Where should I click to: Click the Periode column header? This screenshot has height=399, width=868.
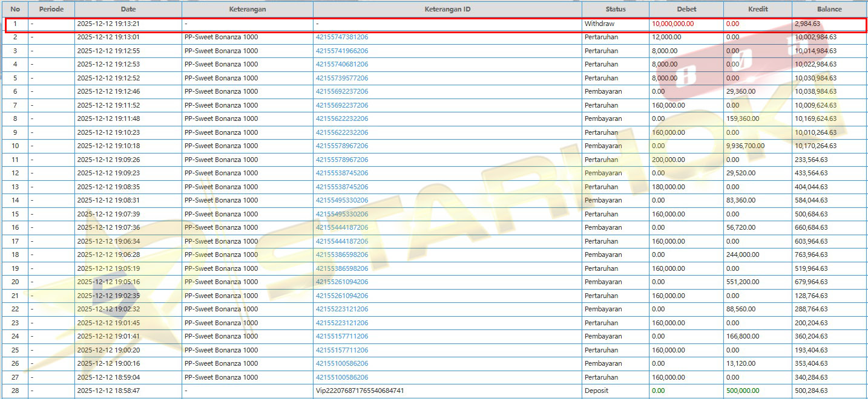[x=51, y=9]
